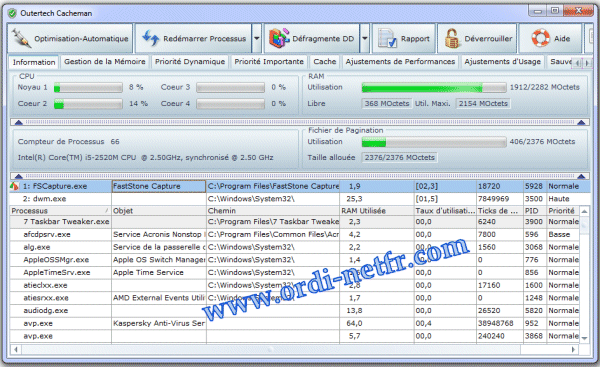Screen dimensions: 600x367
Task: Collapse the CPU panel with left triangle
Action: pyautogui.click(x=18, y=122)
